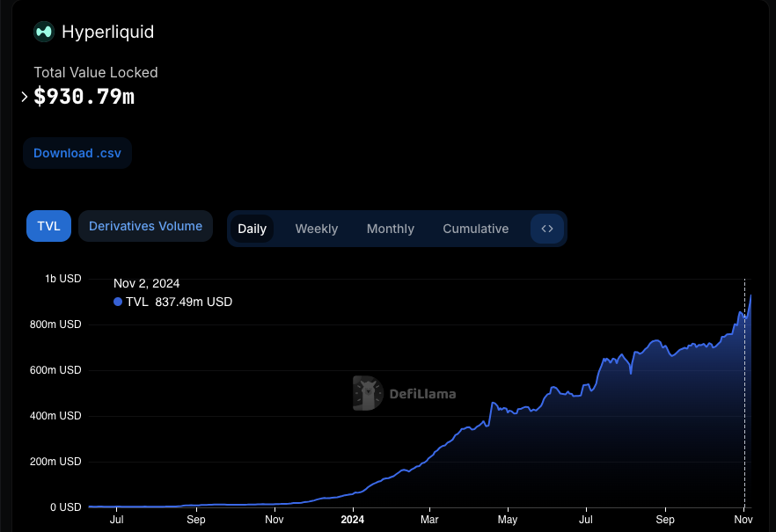Image resolution: width=776 pixels, height=532 pixels.
Task: Click the 0 USD axis label
Action: pyautogui.click(x=66, y=507)
